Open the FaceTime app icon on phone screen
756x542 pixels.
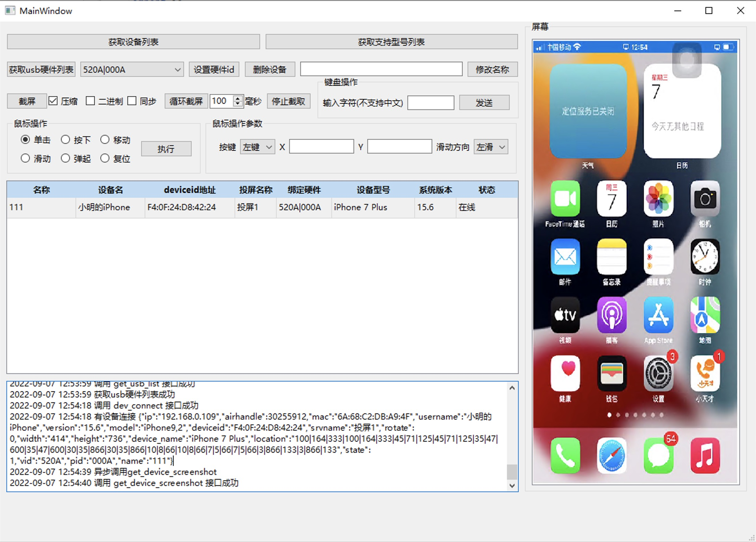pos(565,199)
